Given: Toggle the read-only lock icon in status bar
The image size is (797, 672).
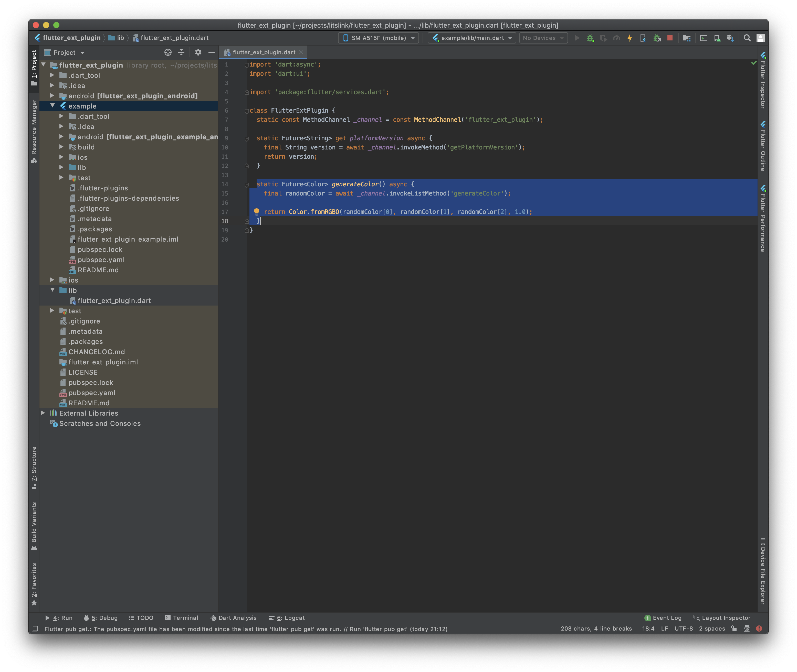Looking at the screenshot, I should tap(734, 629).
